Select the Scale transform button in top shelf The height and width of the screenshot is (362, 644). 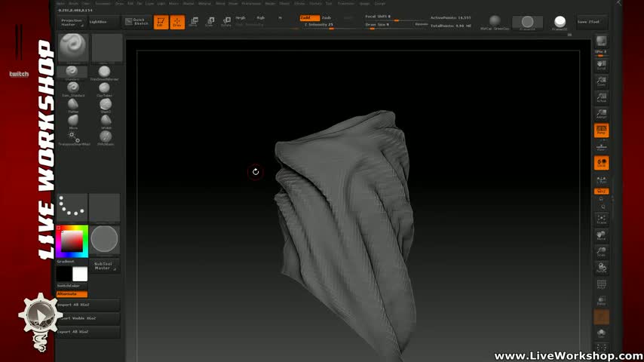click(210, 22)
